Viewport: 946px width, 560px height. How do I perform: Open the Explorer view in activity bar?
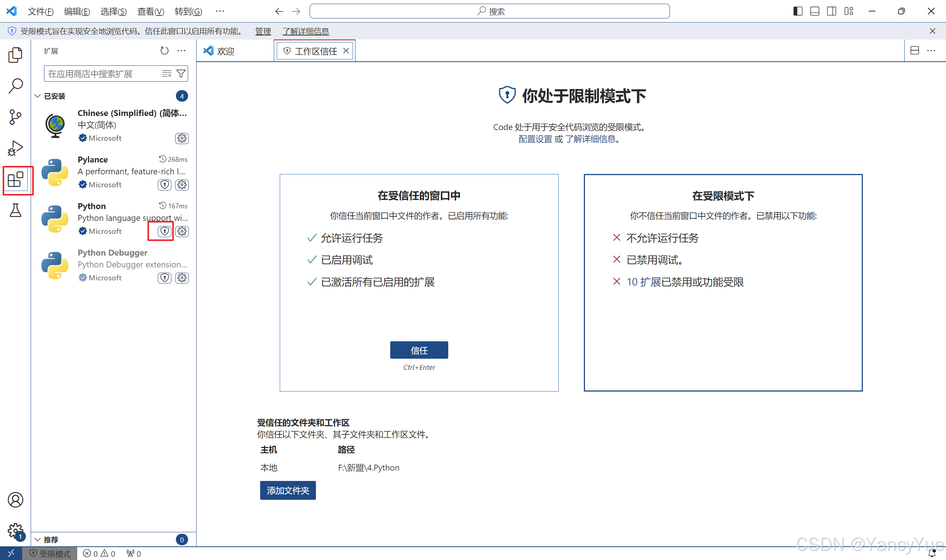point(15,55)
